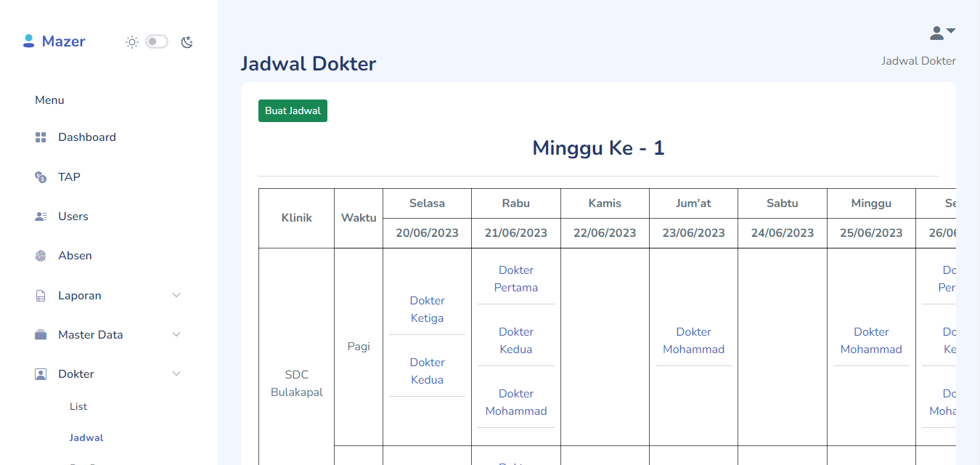Viewport: 980px width, 465px height.
Task: Click the Master Data briefcase icon
Action: (41, 335)
